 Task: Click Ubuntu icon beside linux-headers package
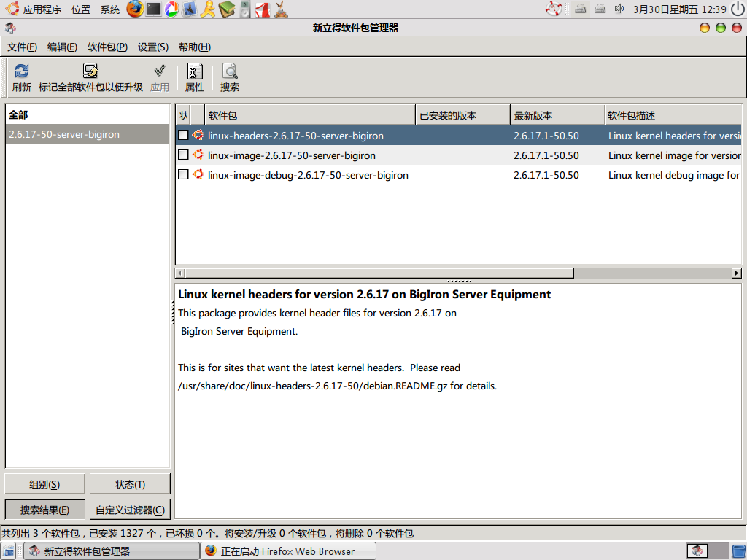(198, 135)
